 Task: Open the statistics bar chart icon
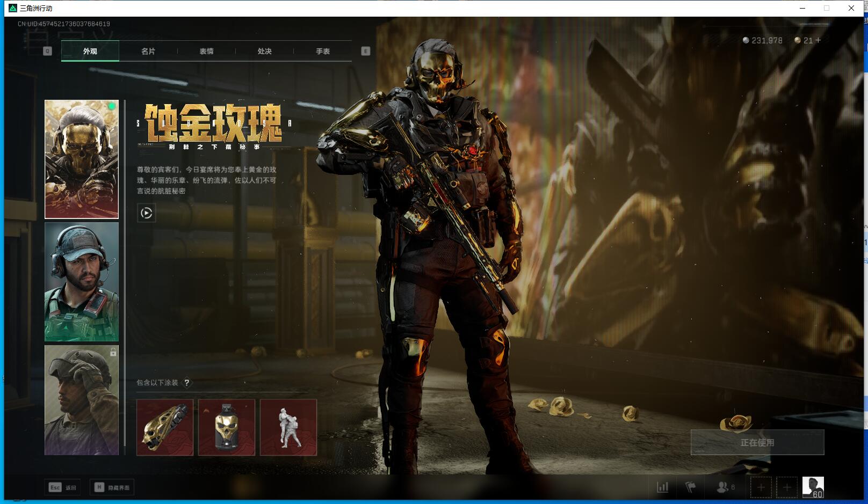[663, 487]
